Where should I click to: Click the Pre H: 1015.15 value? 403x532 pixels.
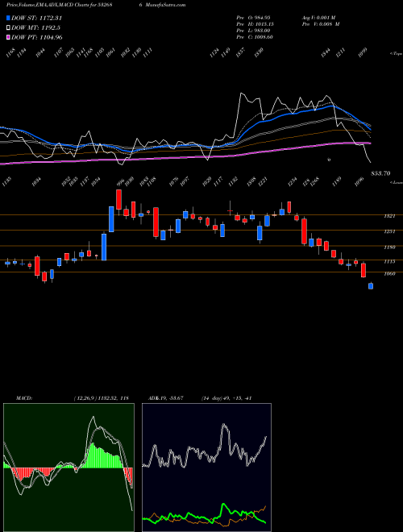click(255, 24)
